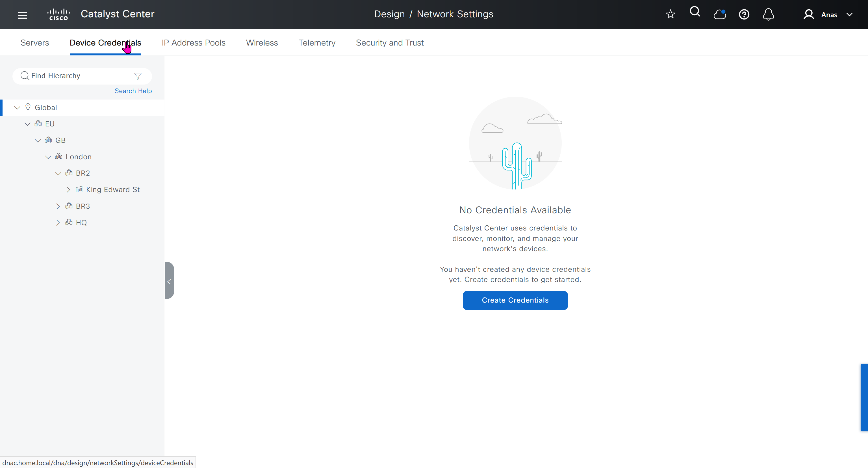The height and width of the screenshot is (468, 868).
Task: Switch to the IP Address Pools tab
Action: [x=194, y=43]
